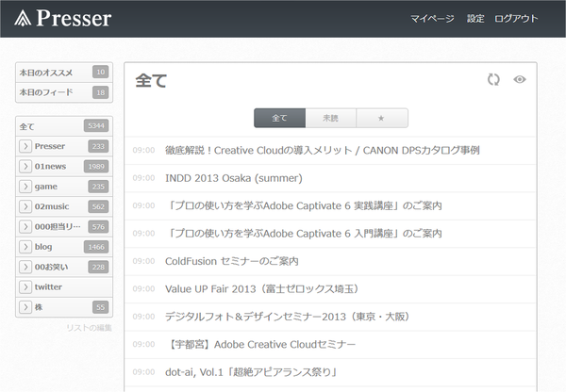The image size is (566, 392).
Task: Select the 02music folder name
Action: click(x=52, y=206)
